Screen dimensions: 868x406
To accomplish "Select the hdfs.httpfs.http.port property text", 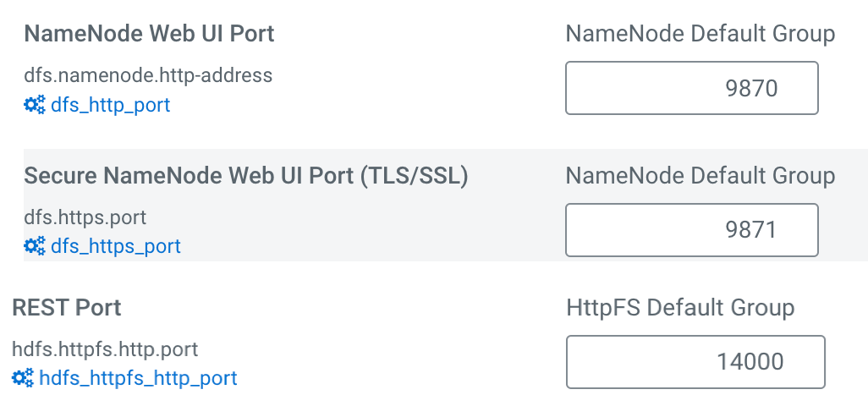I will pyautogui.click(x=105, y=349).
